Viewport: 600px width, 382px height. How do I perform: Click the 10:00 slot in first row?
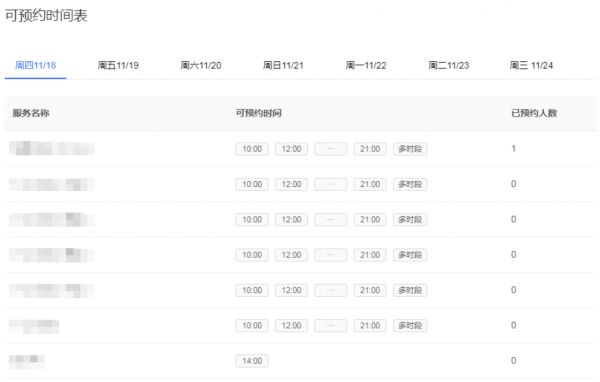pos(252,149)
